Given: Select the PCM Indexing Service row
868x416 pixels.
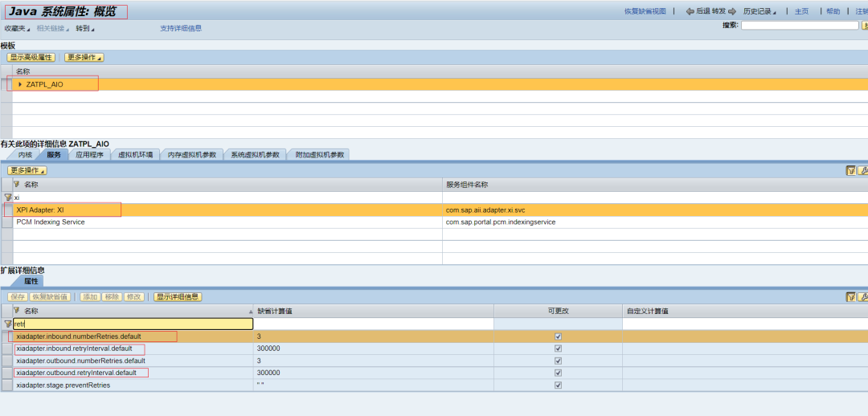Looking at the screenshot, I should [434, 222].
